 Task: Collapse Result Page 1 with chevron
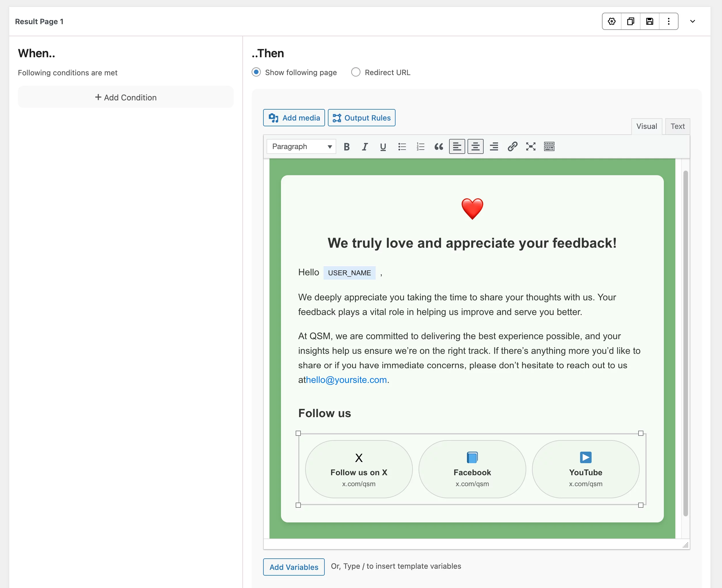(693, 21)
